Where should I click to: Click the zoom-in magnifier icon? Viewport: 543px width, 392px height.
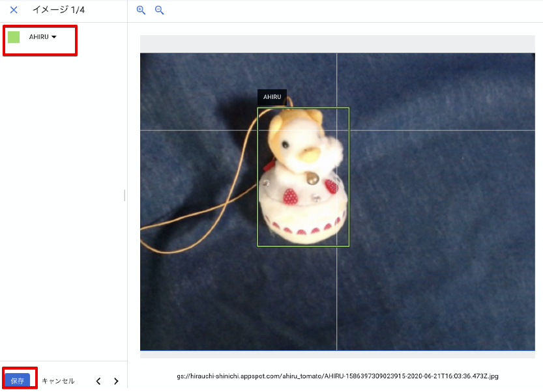(141, 10)
